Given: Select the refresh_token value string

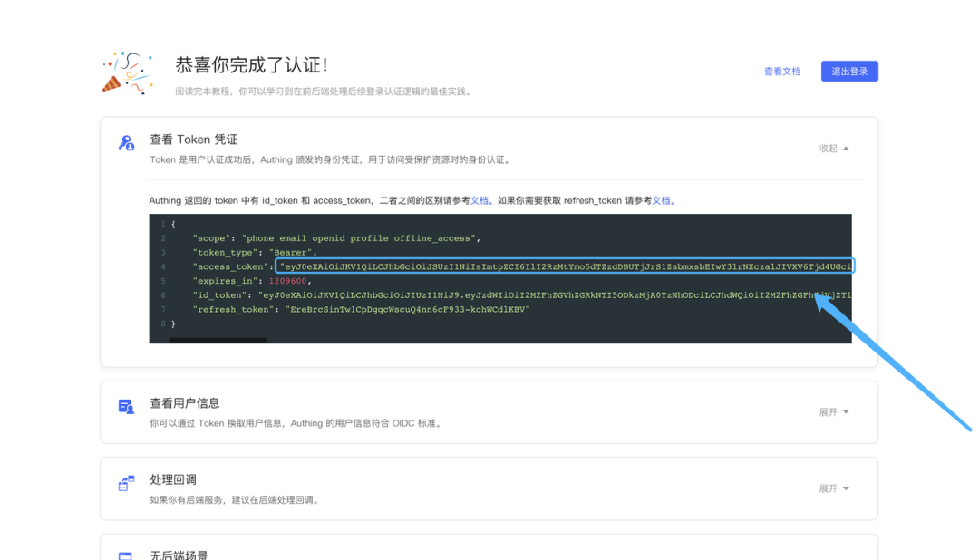Looking at the screenshot, I should coord(408,310).
